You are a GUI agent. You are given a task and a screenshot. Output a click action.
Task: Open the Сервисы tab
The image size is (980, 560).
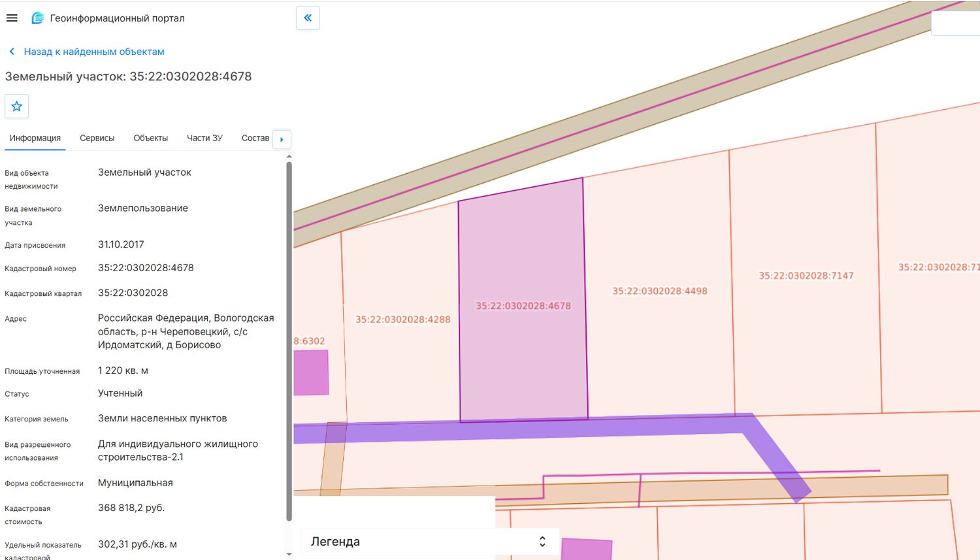tap(97, 138)
